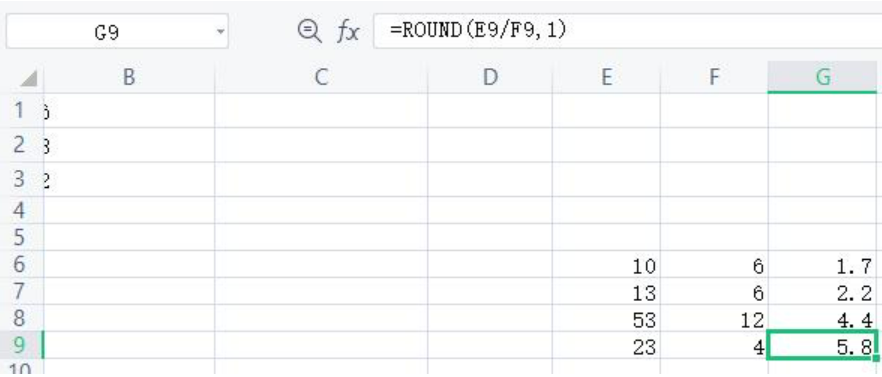
Task: Open the fx insert function dialog
Action: (x=348, y=32)
